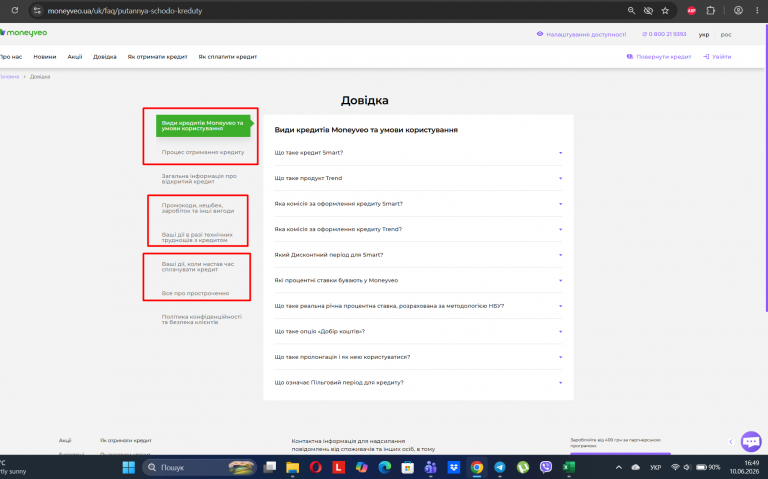Viewport: 768px width, 479px height.
Task: Open Copilot from taskbar
Action: tap(361, 467)
